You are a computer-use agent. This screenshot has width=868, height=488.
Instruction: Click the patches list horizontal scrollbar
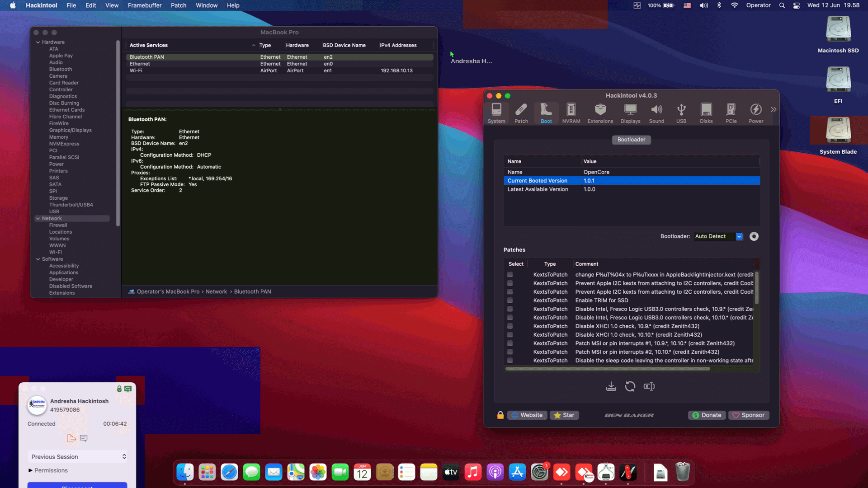click(x=607, y=369)
